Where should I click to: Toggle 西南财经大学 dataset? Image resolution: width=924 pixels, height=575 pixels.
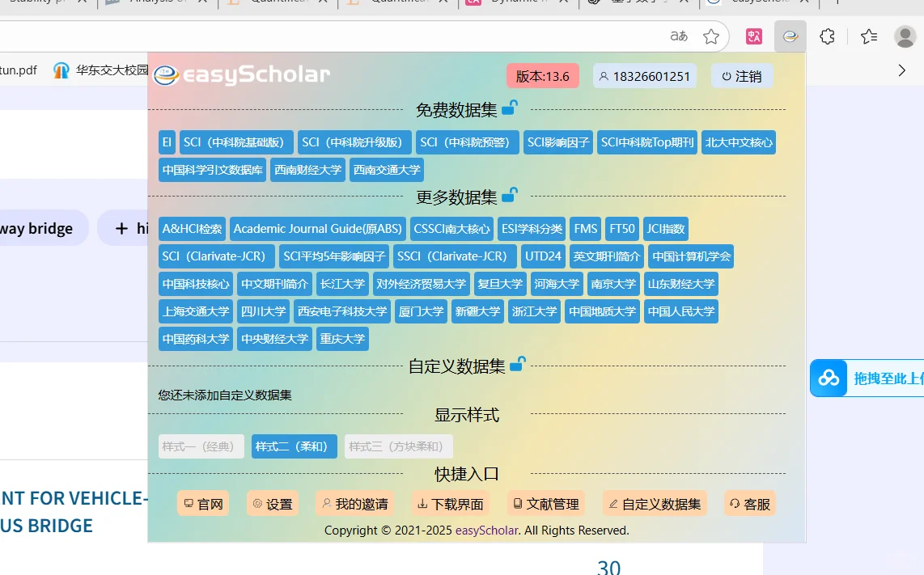pos(307,170)
